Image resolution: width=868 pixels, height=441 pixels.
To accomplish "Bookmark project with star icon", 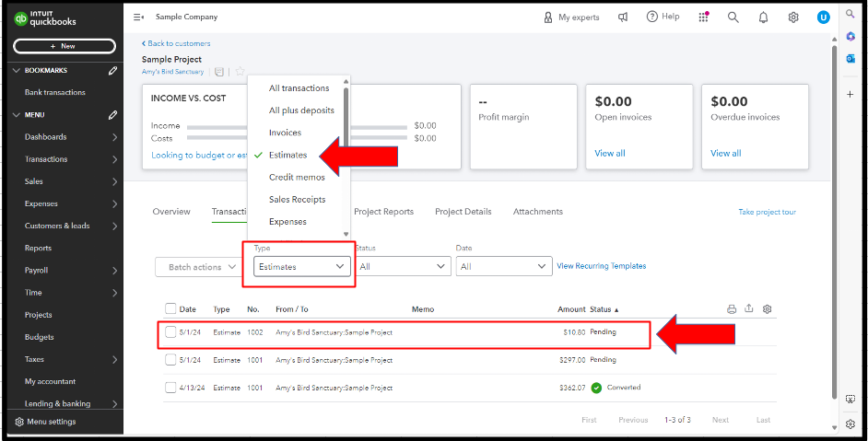I will [240, 72].
